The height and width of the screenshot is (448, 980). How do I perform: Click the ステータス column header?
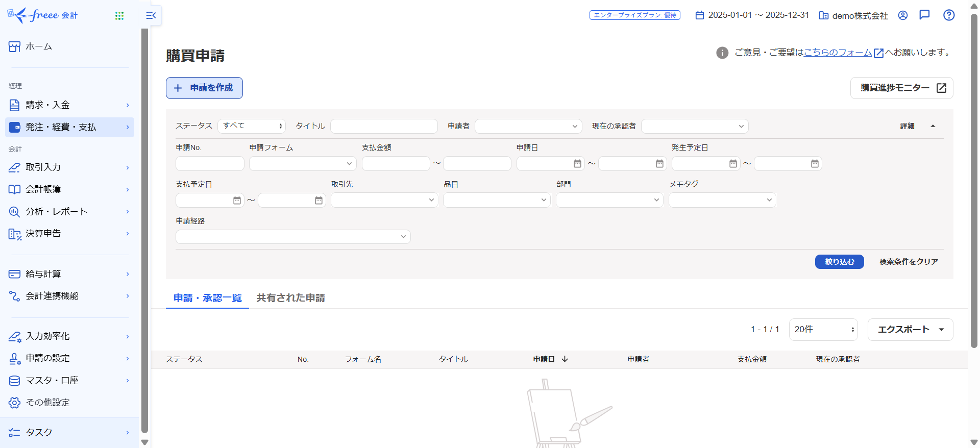184,360
